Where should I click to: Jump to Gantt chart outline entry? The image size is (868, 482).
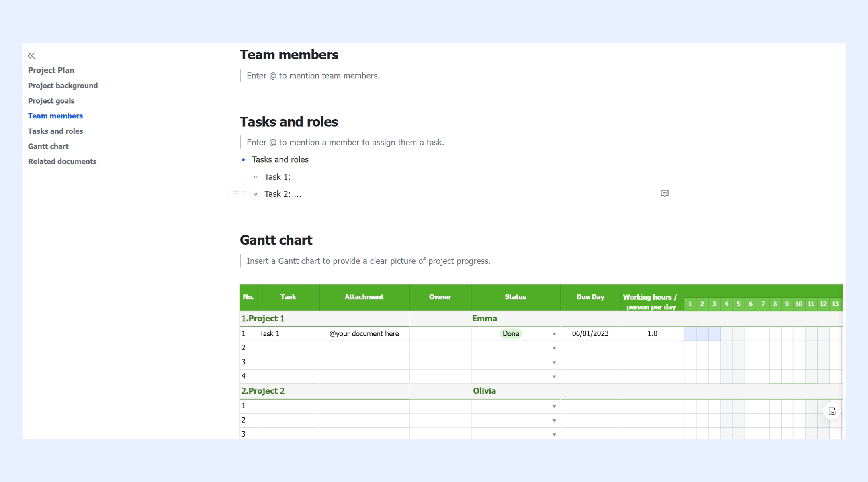48,146
